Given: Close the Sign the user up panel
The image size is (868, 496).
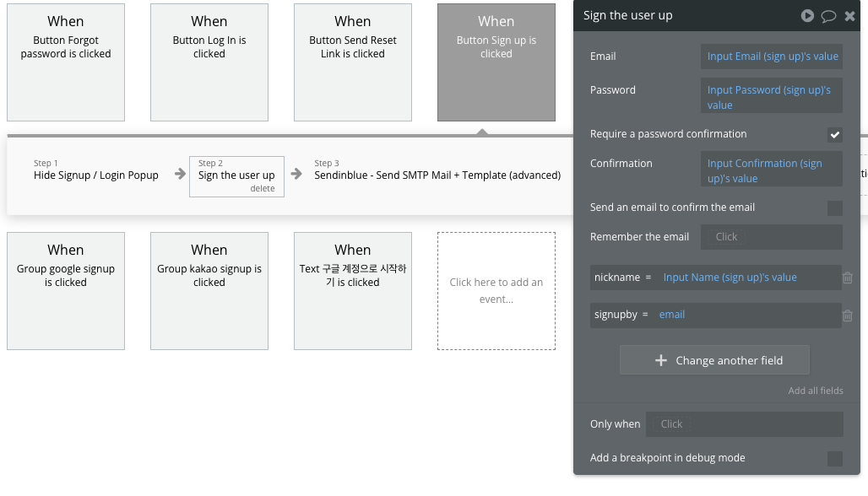Looking at the screenshot, I should (x=849, y=16).
